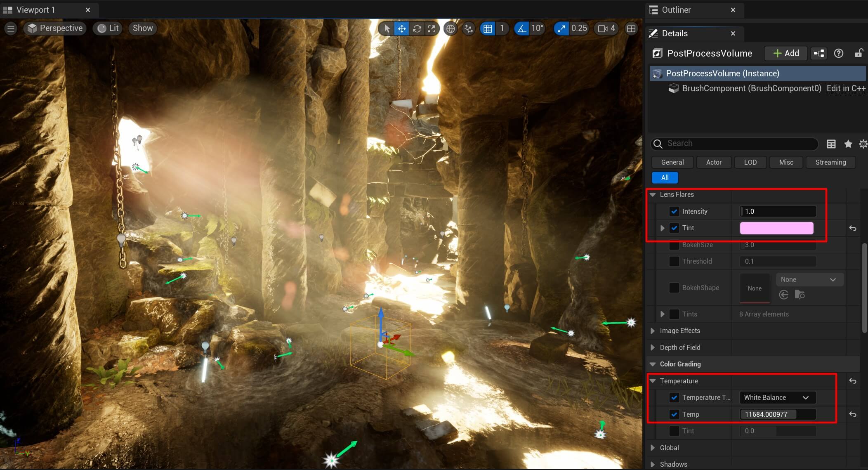This screenshot has height=470, width=868.
Task: Click Edit in C++ link
Action: [846, 88]
